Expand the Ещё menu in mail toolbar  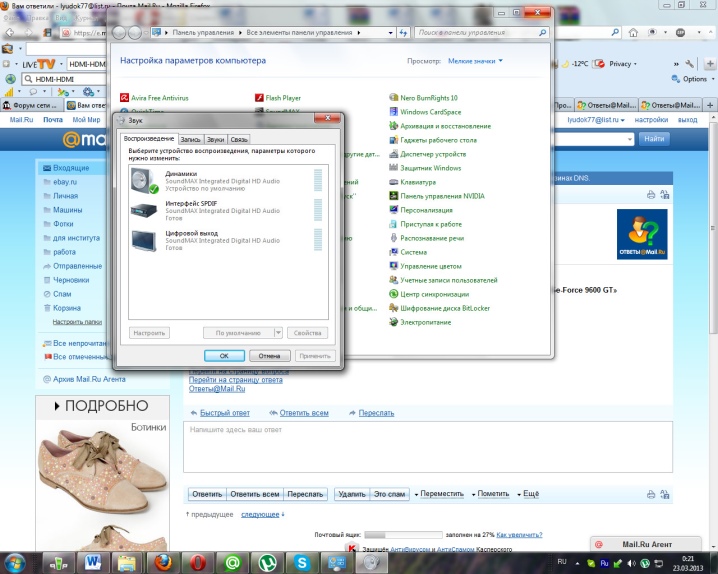[528, 494]
